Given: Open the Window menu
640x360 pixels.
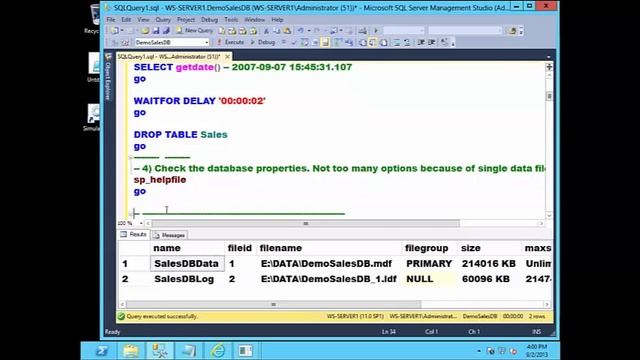Looking at the screenshot, I should point(254,20).
